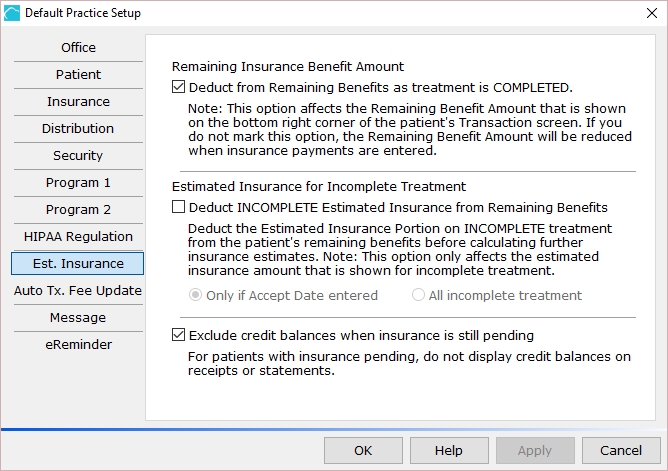Go to the Insurance tab

(78, 101)
